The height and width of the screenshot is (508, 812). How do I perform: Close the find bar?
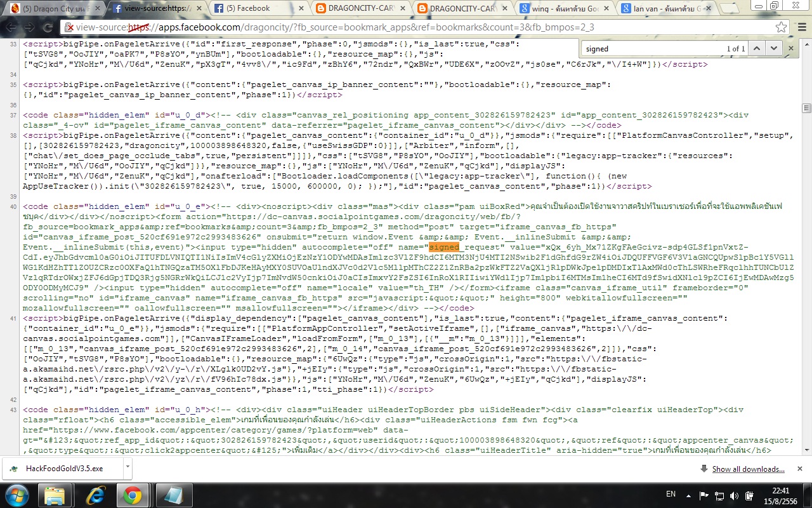790,48
